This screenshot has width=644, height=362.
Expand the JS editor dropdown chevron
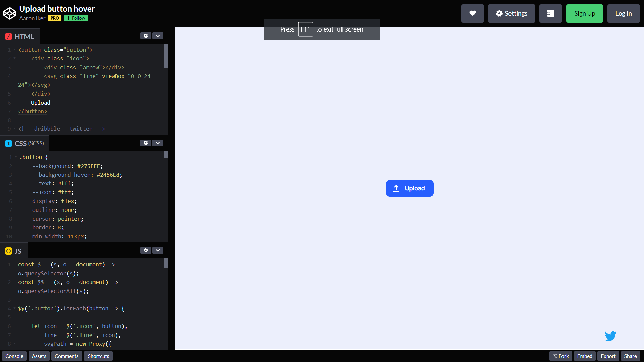tap(158, 250)
